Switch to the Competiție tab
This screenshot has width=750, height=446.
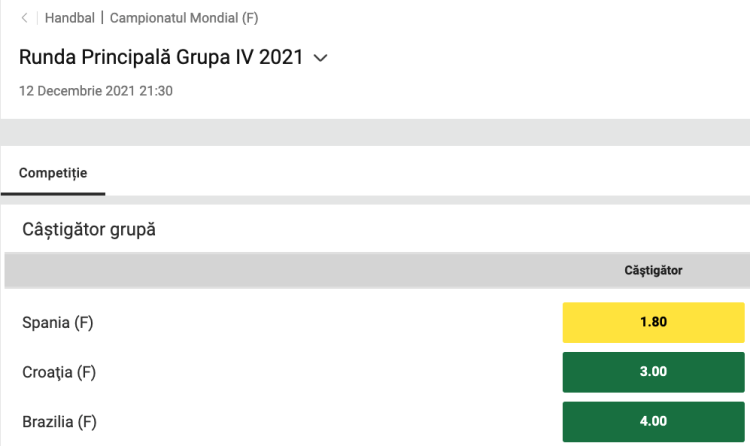pos(53,173)
